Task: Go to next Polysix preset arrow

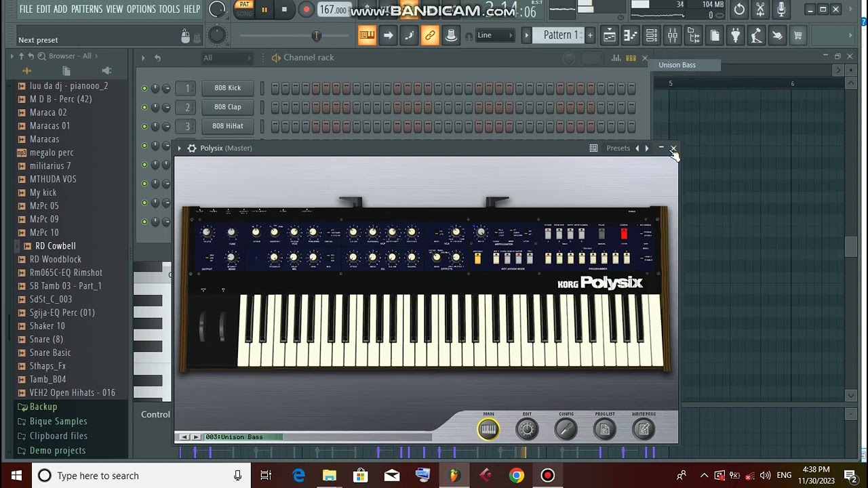Action: (647, 148)
